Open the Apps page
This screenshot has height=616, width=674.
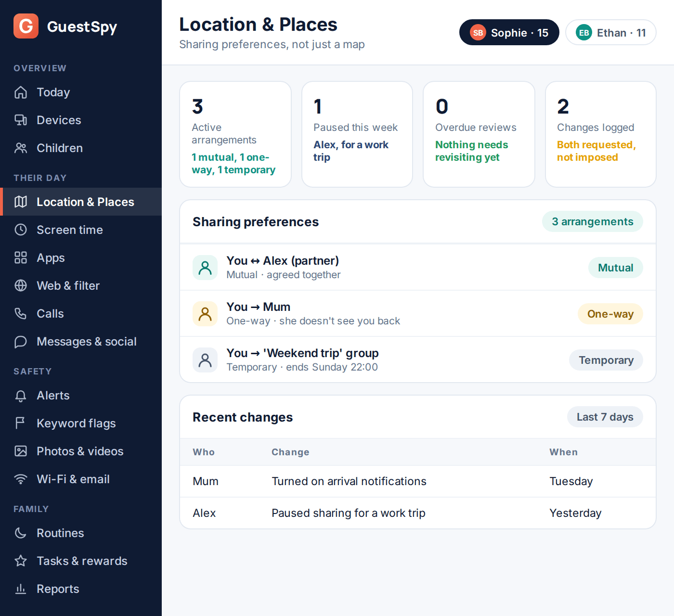pyautogui.click(x=81, y=258)
